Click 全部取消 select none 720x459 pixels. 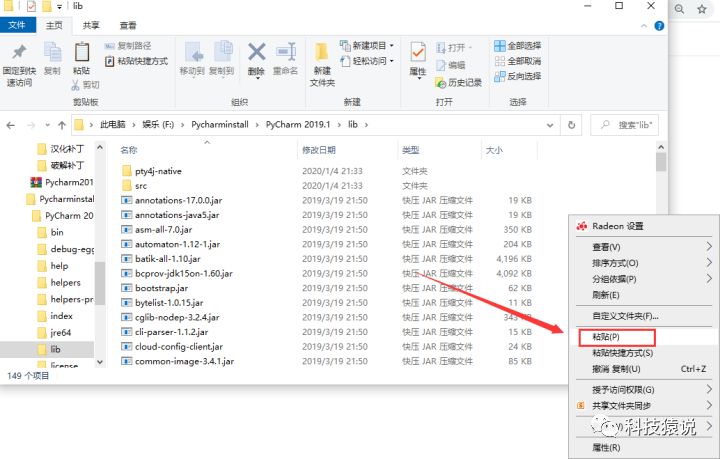tap(518, 61)
